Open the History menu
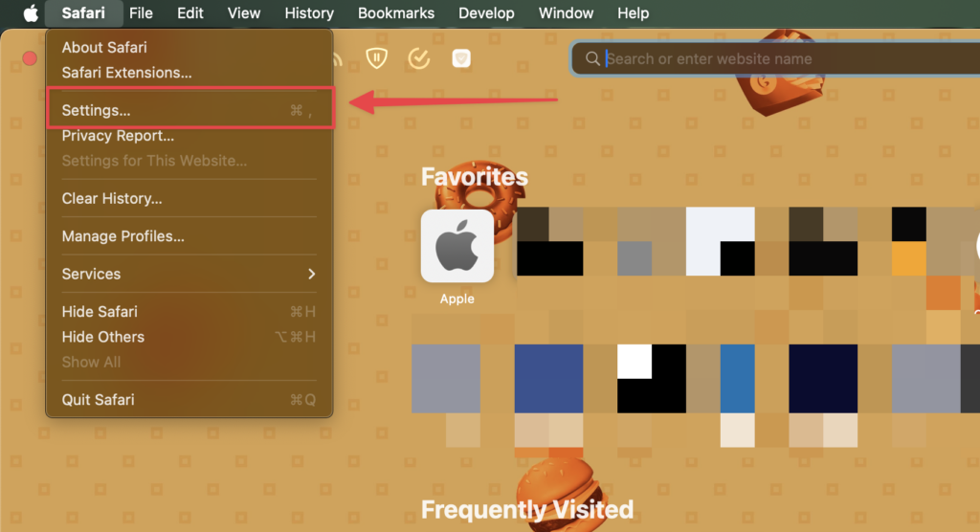Viewport: 980px width, 532px height. 309,13
